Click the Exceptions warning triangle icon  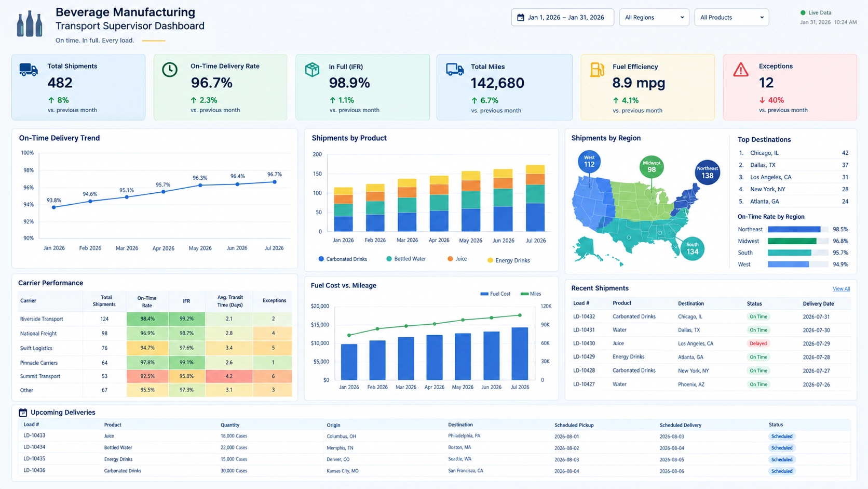(741, 70)
